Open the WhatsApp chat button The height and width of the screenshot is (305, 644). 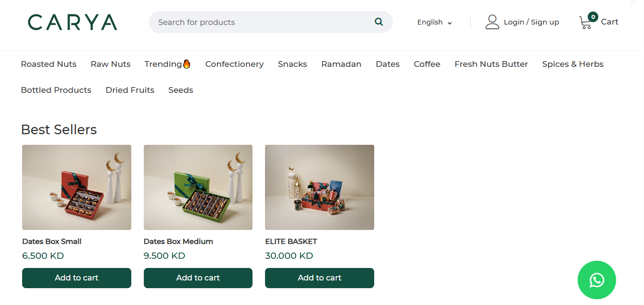(x=596, y=280)
